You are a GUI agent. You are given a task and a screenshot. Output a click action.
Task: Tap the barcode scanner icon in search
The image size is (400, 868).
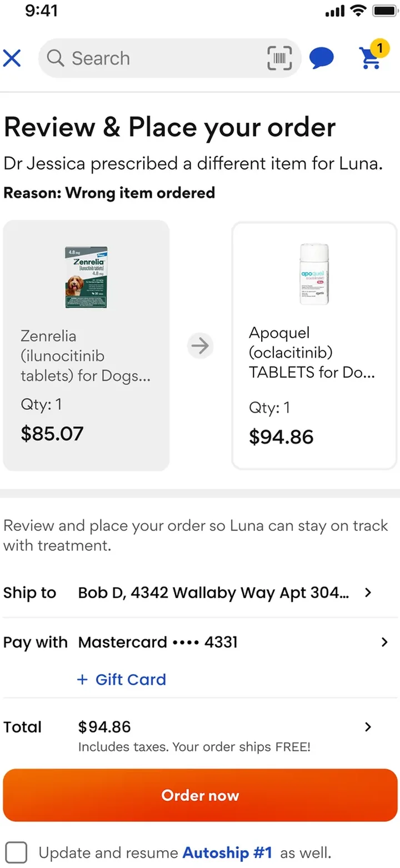[x=279, y=58]
